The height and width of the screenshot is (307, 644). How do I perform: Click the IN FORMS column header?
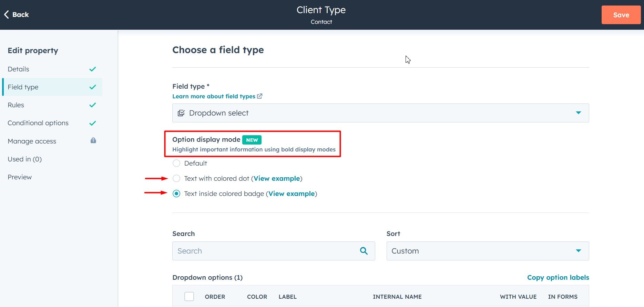click(563, 297)
